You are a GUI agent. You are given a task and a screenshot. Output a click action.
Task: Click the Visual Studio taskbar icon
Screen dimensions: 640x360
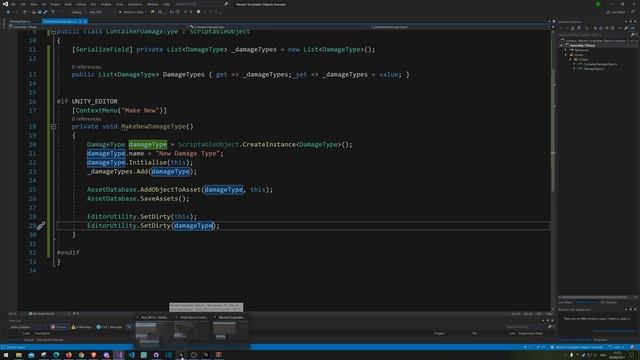[x=119, y=355]
